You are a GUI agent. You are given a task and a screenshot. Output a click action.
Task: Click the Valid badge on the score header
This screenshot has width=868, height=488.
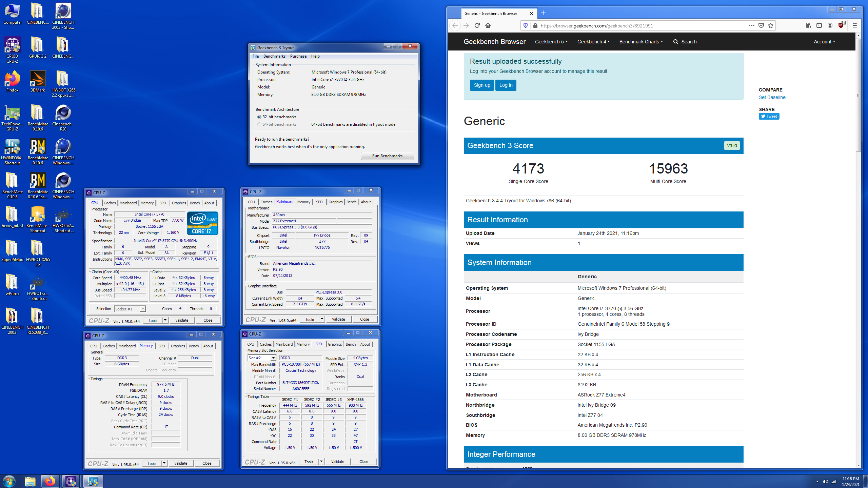(732, 145)
